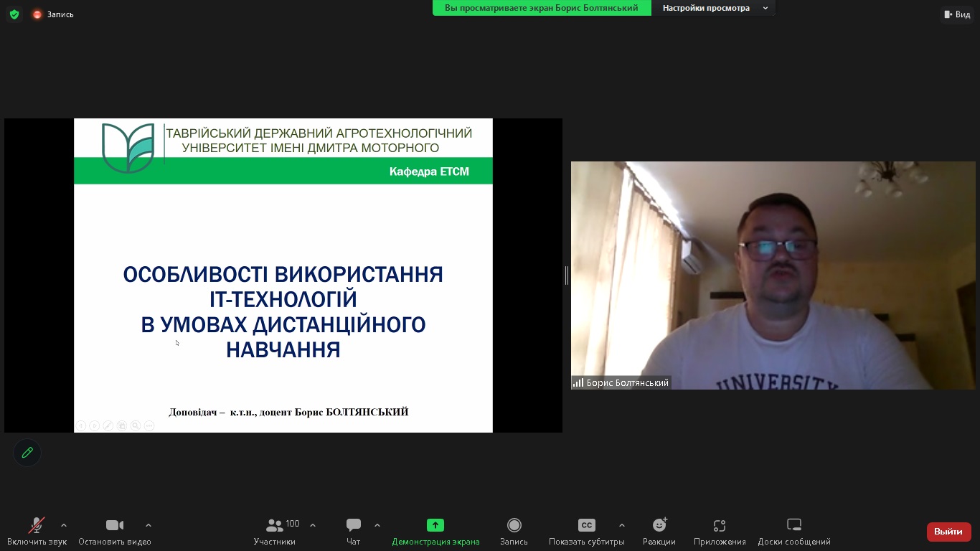Click the see all slides icon
The image size is (980, 551).
(122, 426)
